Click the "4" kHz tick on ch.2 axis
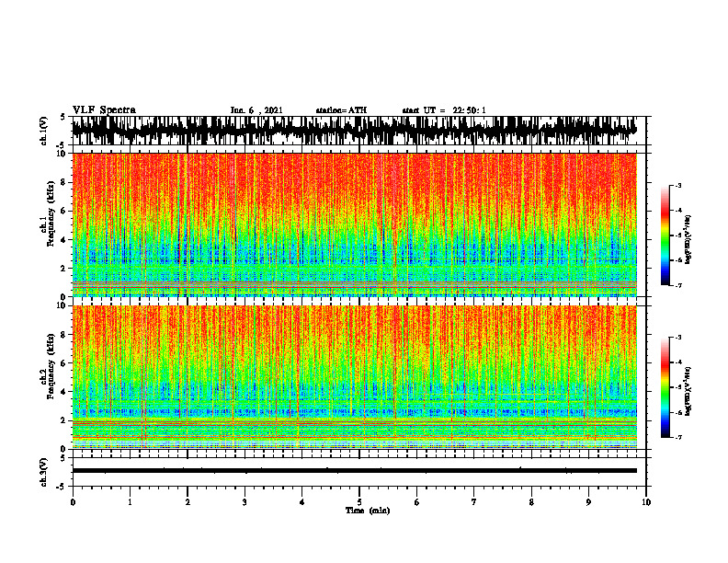728x563 pixels. [63, 392]
